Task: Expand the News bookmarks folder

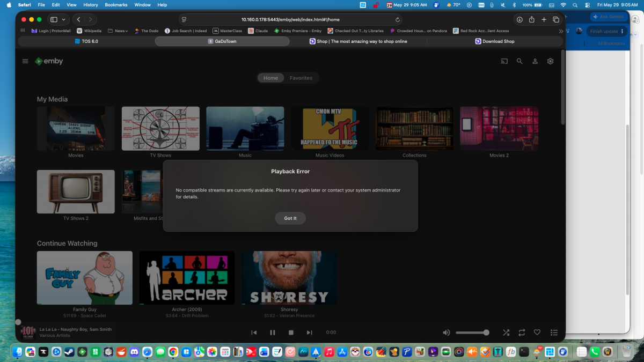Action: (x=118, y=31)
